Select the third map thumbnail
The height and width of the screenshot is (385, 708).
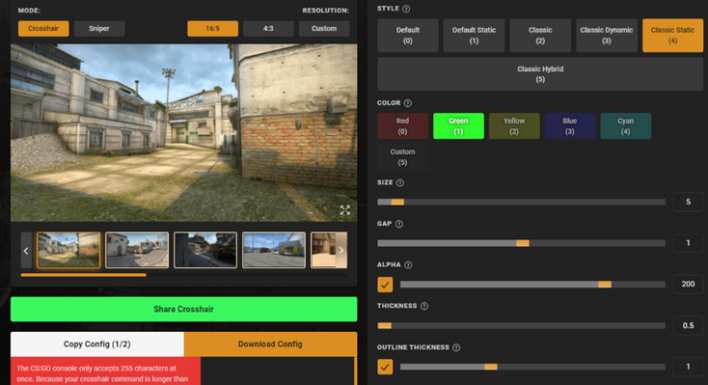(205, 250)
